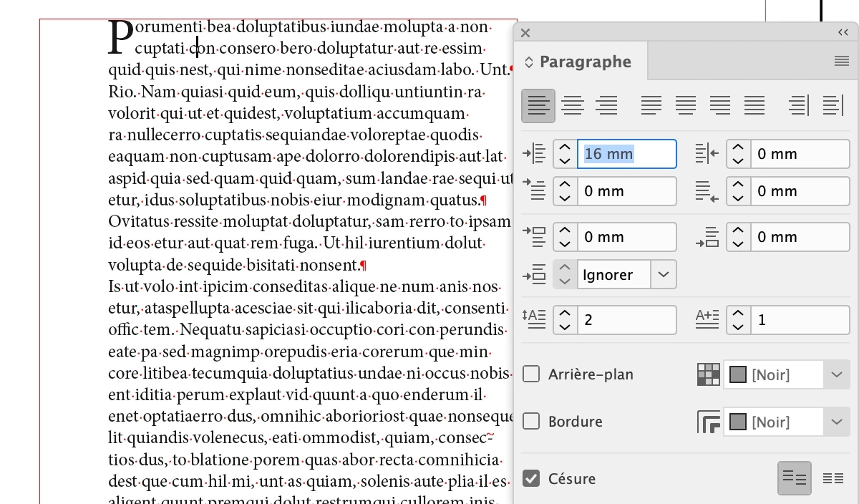
Task: Open the Bordure color dropdown arrow
Action: click(837, 422)
